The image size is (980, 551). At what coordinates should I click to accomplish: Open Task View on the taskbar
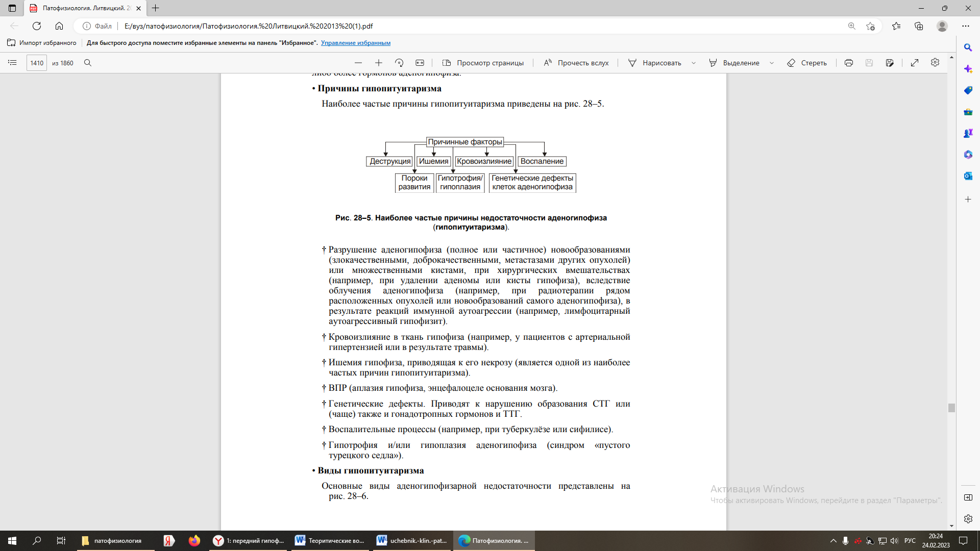point(61,541)
